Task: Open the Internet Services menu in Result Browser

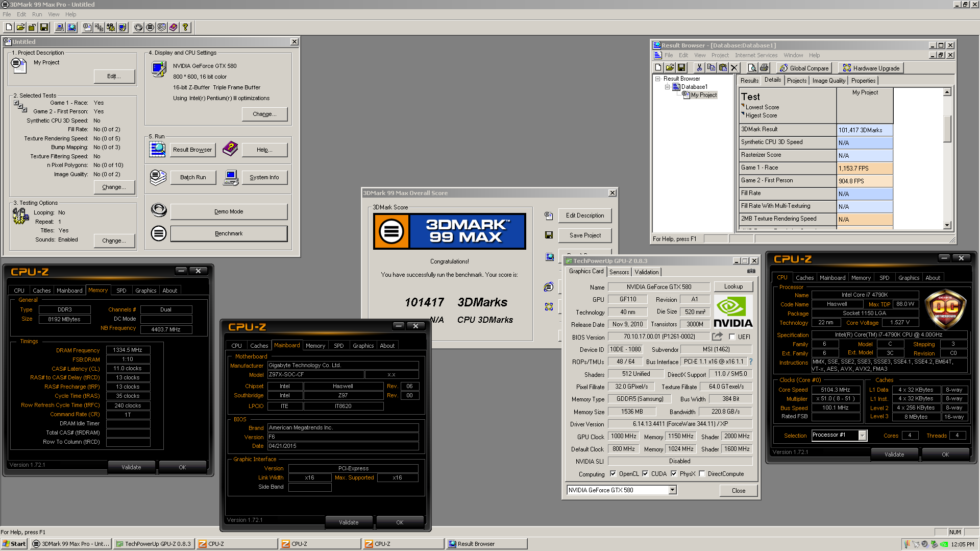Action: tap(756, 55)
